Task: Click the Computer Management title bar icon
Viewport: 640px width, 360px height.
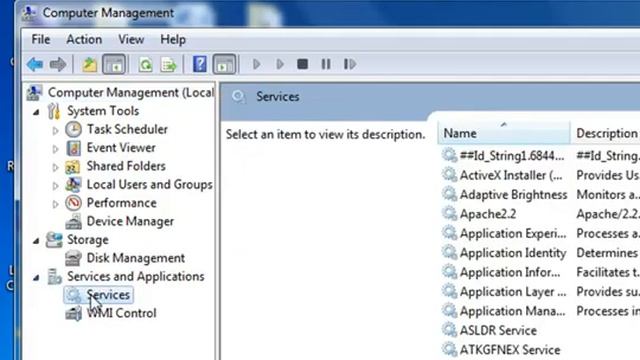Action: [30, 13]
